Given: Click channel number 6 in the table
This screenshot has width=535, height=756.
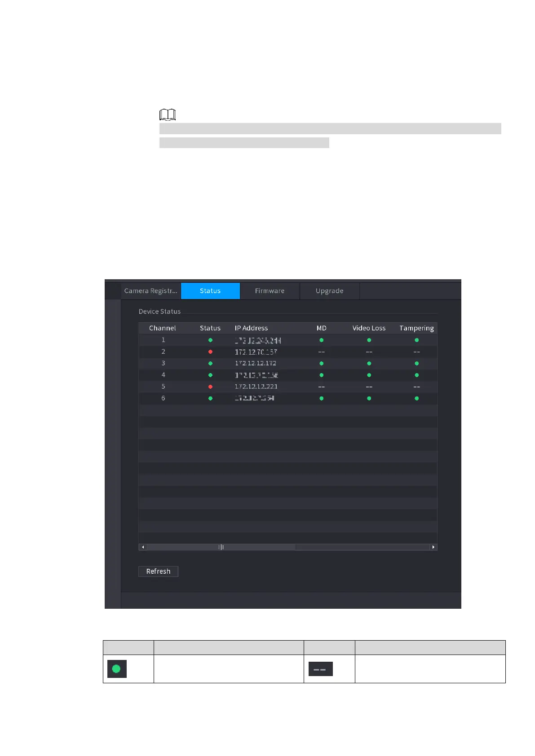Looking at the screenshot, I should [163, 398].
